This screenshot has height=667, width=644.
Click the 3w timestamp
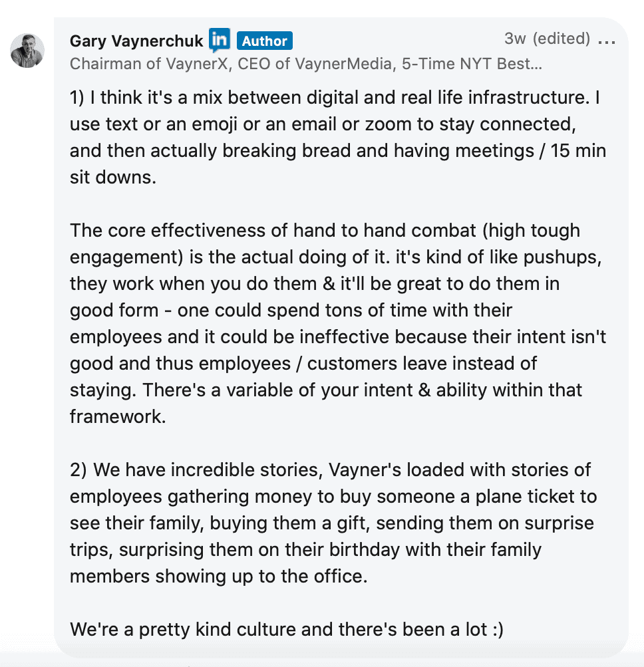[x=515, y=39]
